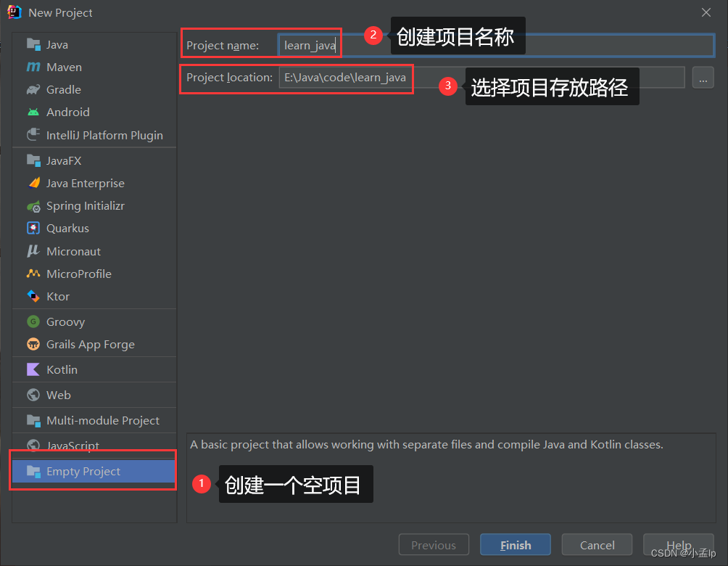728x566 pixels.
Task: Click the Ktor diamond icon
Action: 33,296
